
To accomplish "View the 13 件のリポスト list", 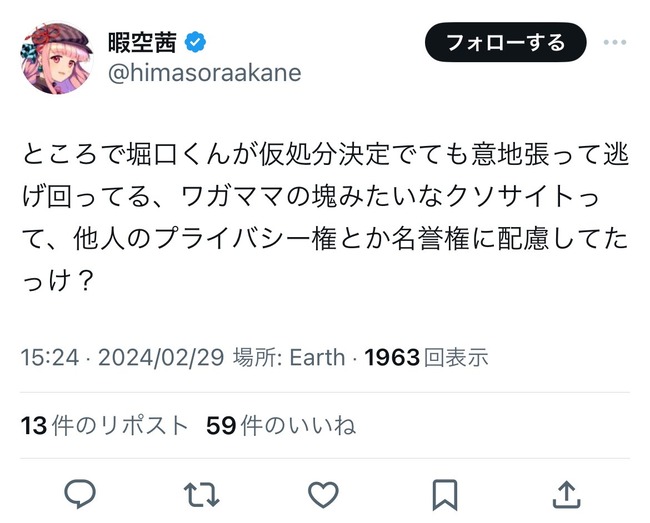I will click(x=104, y=425).
